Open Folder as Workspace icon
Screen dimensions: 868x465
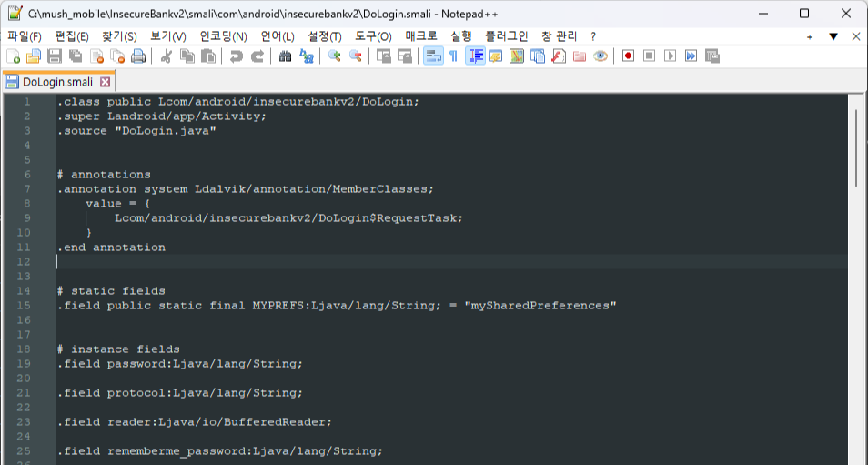tap(579, 56)
